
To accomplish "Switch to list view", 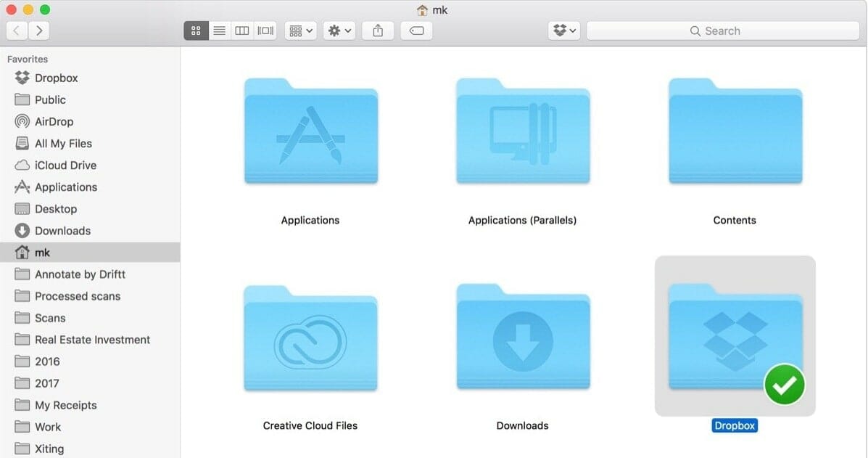I will [219, 30].
